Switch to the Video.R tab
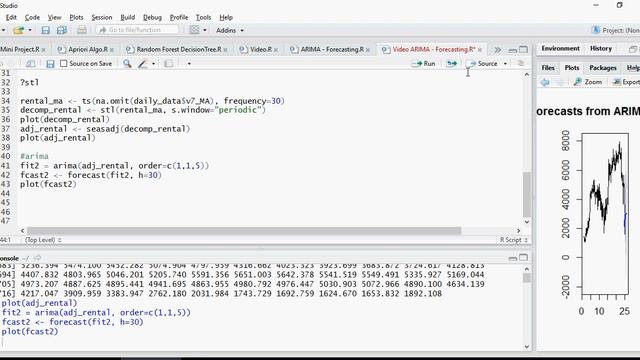Image resolution: width=640 pixels, height=360 pixels. tap(261, 49)
